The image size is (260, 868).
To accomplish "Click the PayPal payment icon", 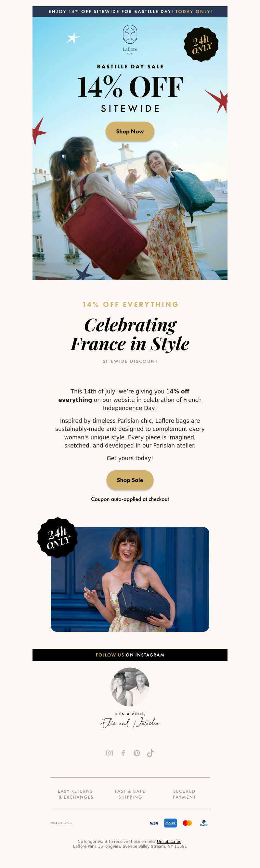I will click(x=204, y=823).
